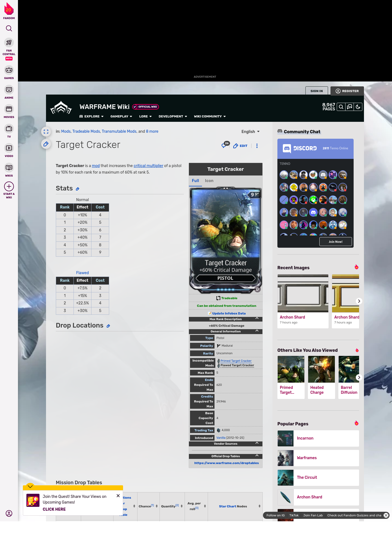Dismiss the quest popup with X
The width and height of the screenshot is (392, 545).
click(118, 496)
